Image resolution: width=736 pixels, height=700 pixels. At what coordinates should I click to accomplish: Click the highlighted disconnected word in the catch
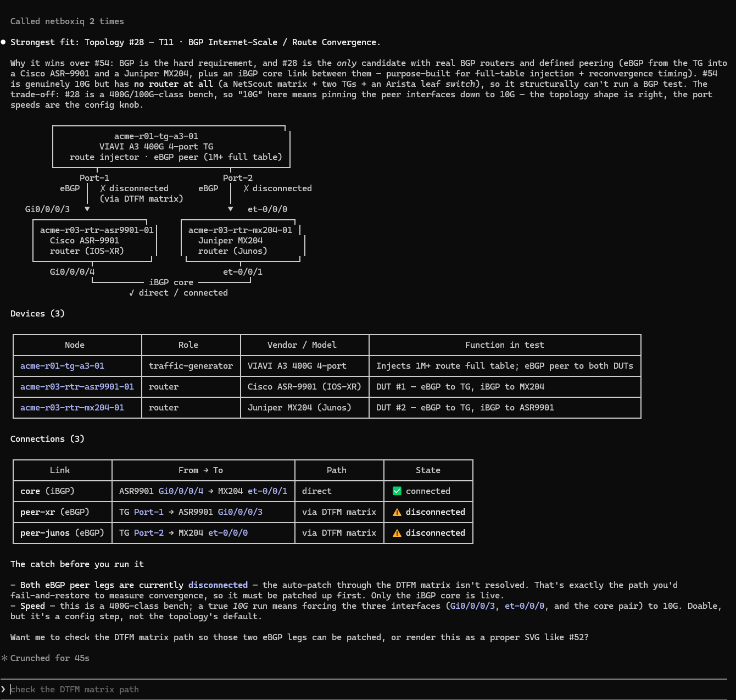coord(218,585)
